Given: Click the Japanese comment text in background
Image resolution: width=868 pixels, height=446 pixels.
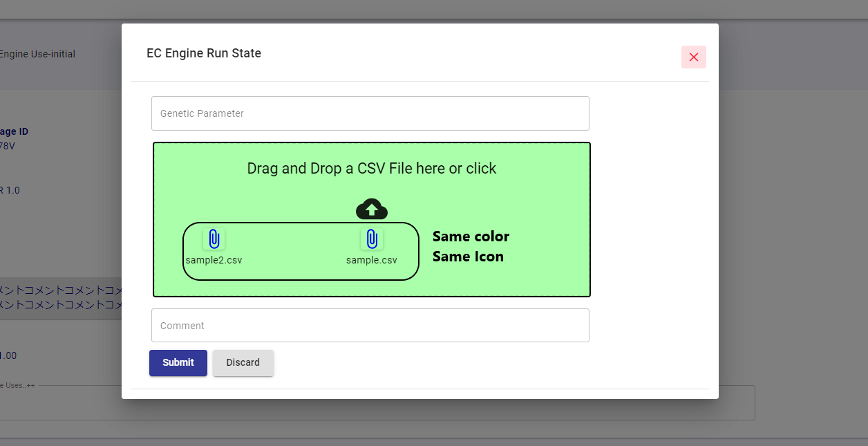Looking at the screenshot, I should point(61,296).
